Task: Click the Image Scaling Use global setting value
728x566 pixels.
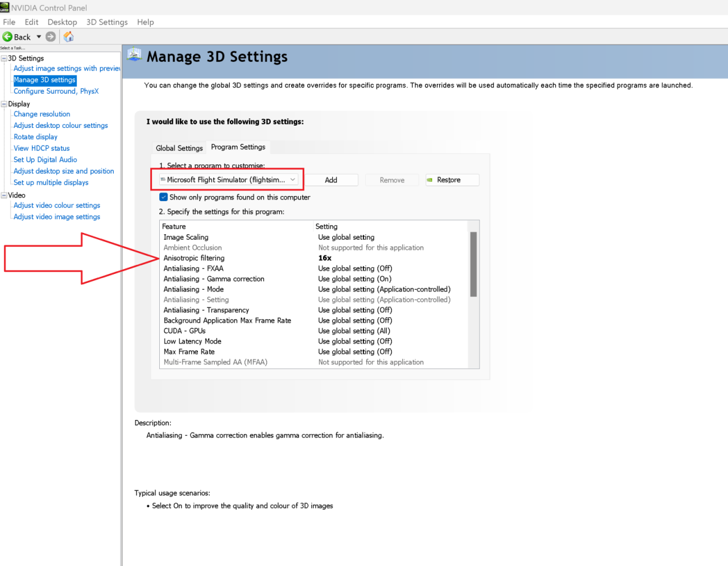Action: [x=346, y=238]
